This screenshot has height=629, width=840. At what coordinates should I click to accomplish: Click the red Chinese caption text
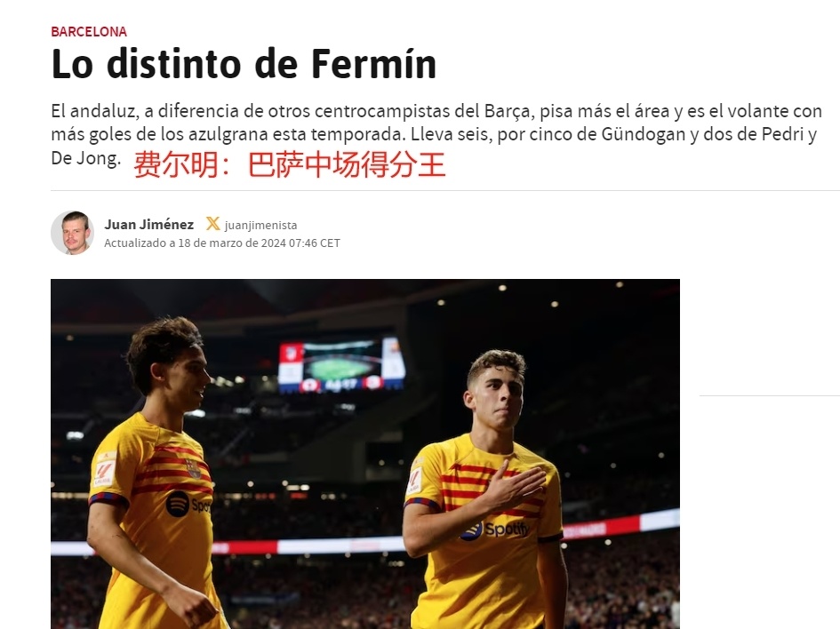[289, 163]
